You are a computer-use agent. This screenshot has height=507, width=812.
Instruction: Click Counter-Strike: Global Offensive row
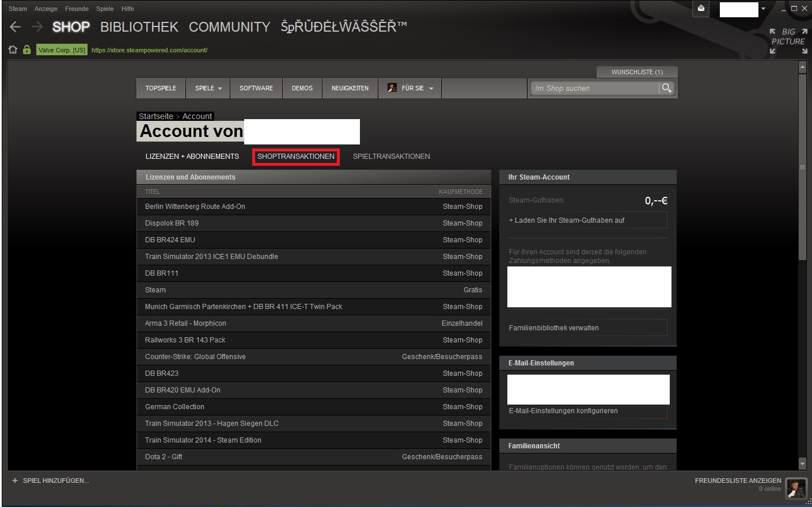point(314,357)
